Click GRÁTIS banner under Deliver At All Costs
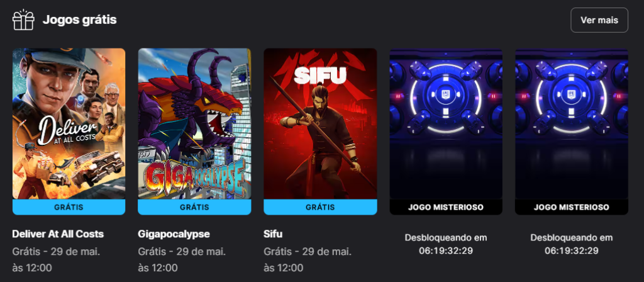644x282 pixels. pyautogui.click(x=69, y=207)
